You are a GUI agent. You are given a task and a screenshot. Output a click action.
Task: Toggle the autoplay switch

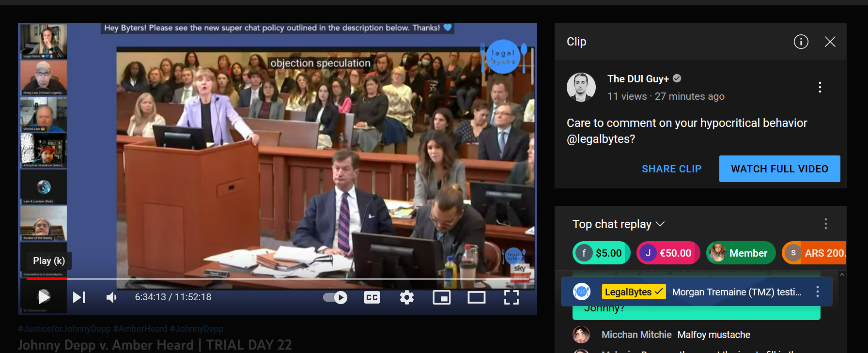(x=335, y=297)
